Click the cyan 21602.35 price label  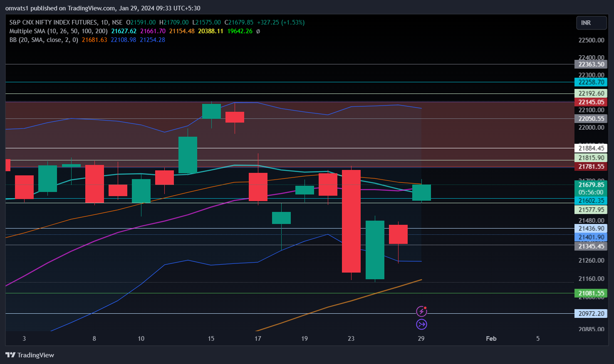click(x=591, y=201)
